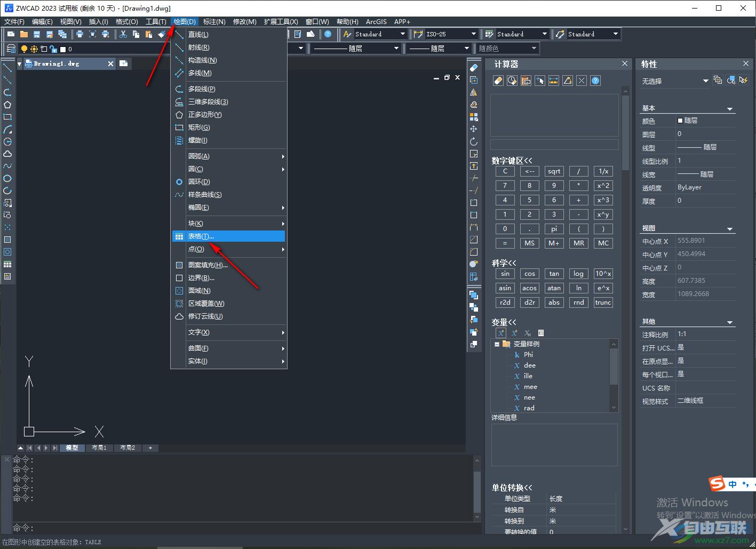The height and width of the screenshot is (549, 756).
Task: Click the Match Properties brush icon
Action: point(162,34)
